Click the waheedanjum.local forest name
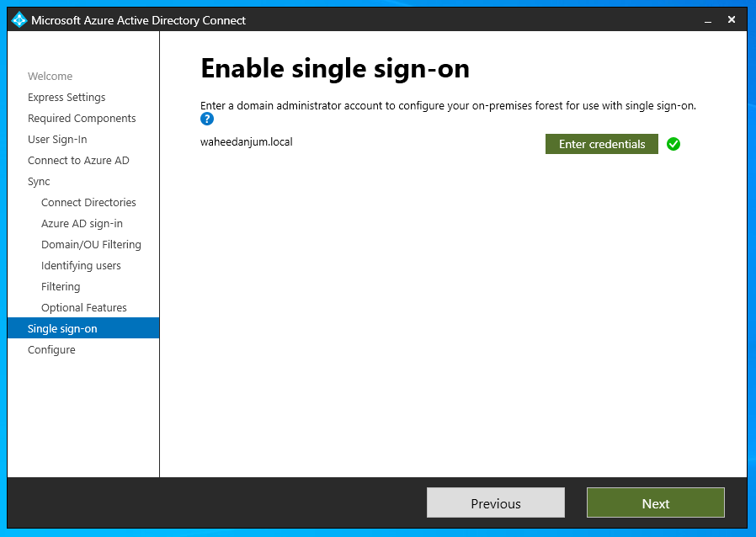This screenshot has height=537, width=756. (247, 141)
